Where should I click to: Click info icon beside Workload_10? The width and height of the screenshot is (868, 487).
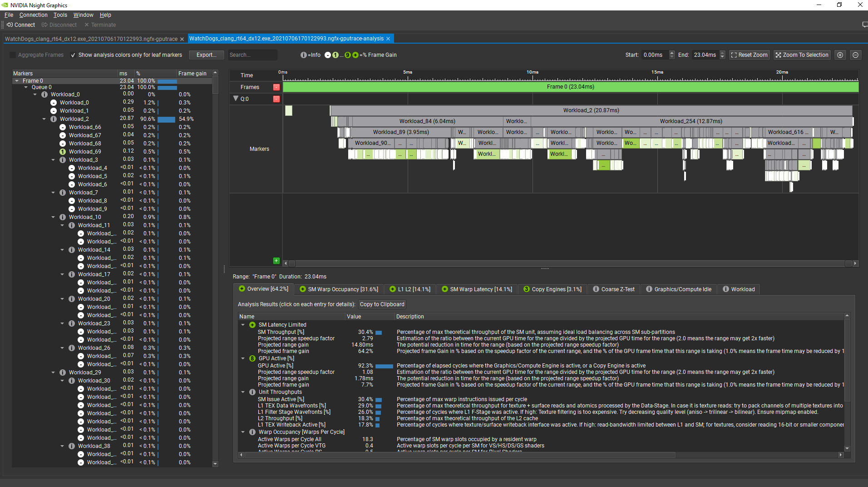63,217
